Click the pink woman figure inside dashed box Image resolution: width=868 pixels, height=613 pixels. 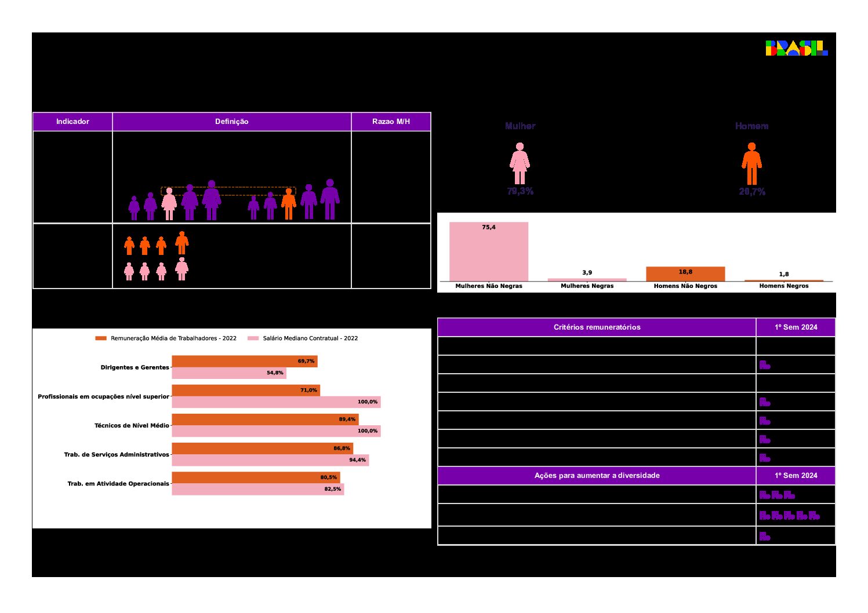click(x=169, y=204)
